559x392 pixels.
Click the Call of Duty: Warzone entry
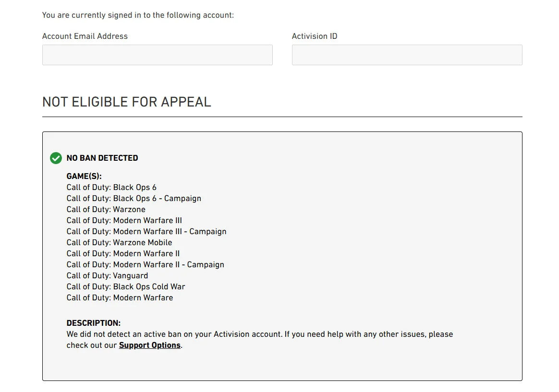coord(106,209)
